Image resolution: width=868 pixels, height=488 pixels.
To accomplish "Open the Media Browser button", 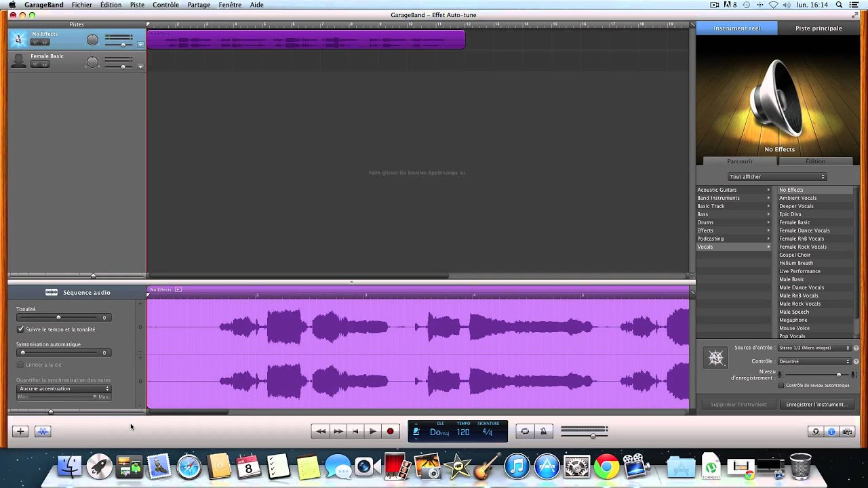I will (x=847, y=432).
